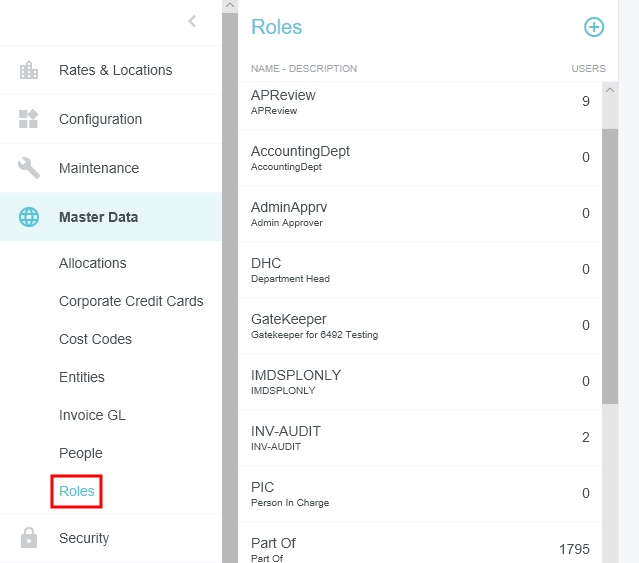This screenshot has height=563, width=639.
Task: Click the Maintenance wrench icon
Action: coord(29,168)
